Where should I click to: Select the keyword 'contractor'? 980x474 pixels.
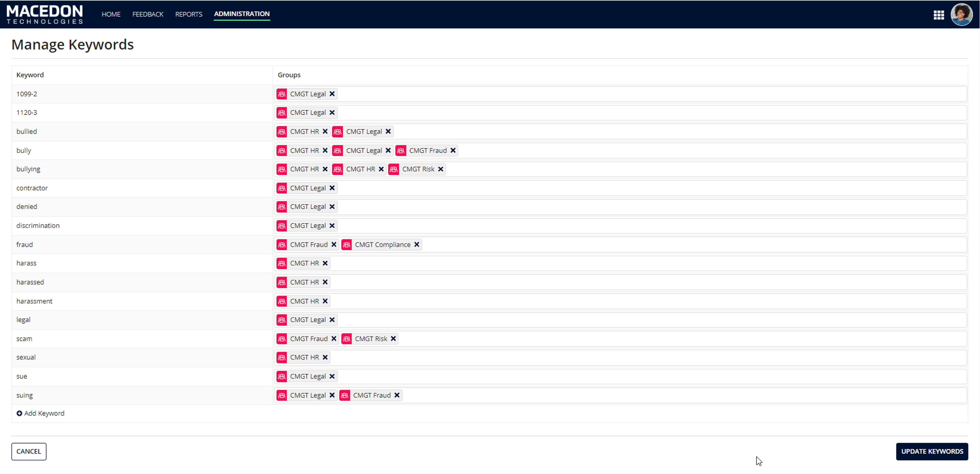(32, 188)
